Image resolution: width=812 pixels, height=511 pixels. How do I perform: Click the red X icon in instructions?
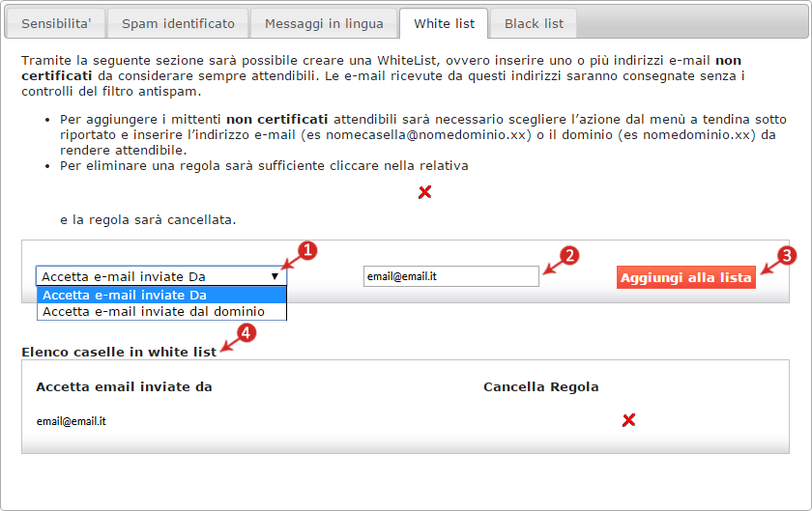point(424,192)
